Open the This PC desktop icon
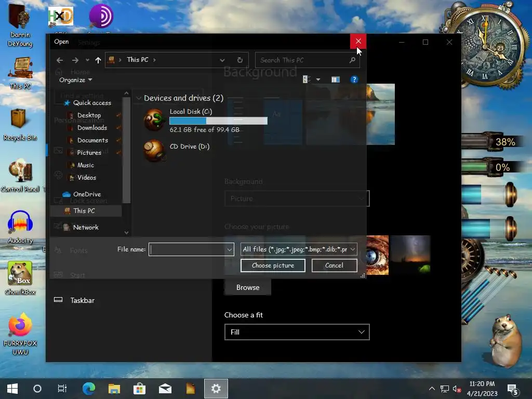Screen dimensions: 532x399 [20, 73]
